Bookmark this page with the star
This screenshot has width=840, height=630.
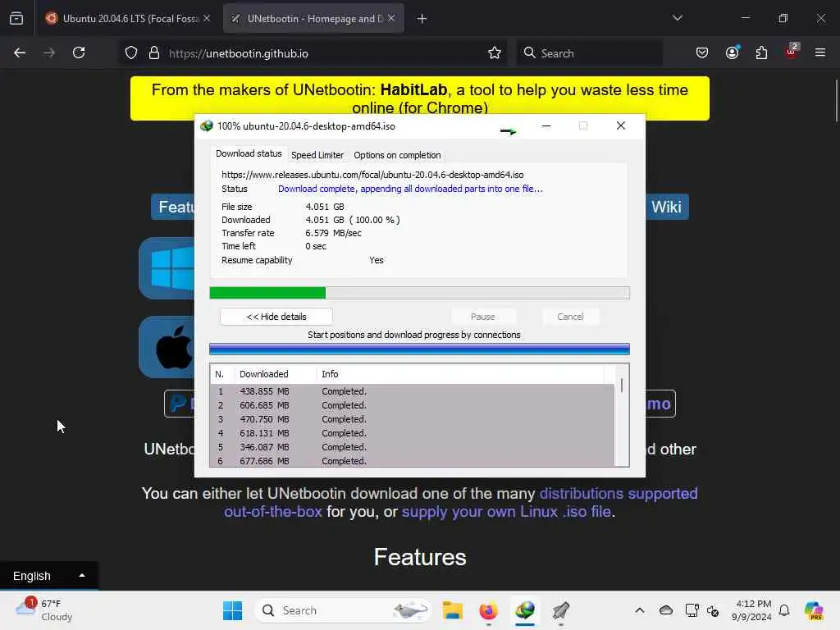[x=495, y=53]
